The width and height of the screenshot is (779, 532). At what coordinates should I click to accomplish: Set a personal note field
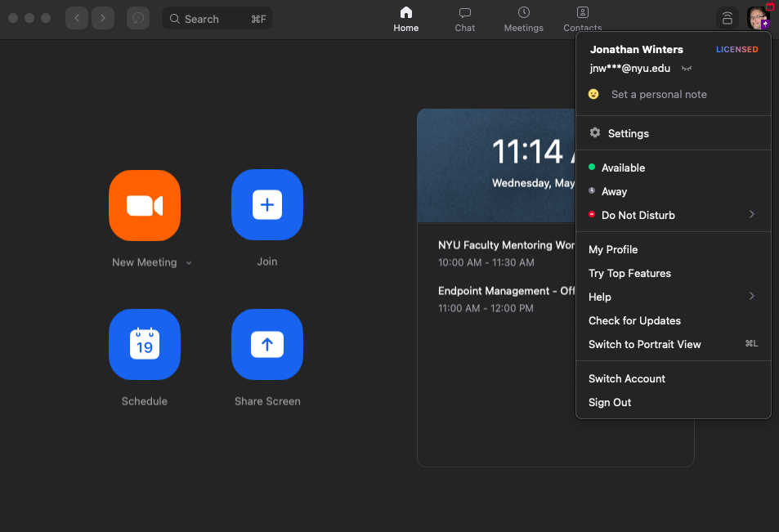coord(659,94)
